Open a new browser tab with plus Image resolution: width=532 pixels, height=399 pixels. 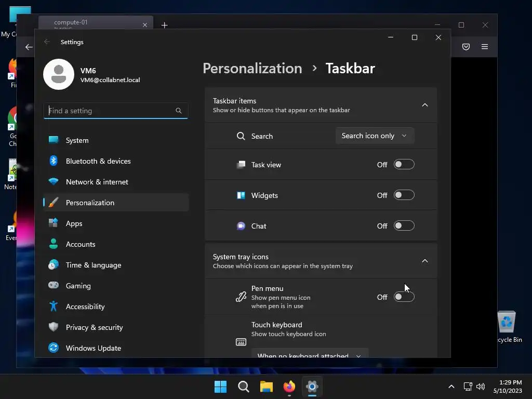click(165, 25)
